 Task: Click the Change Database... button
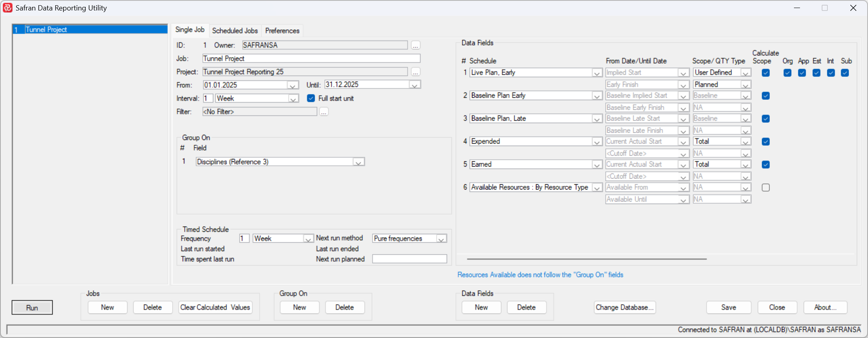point(624,307)
